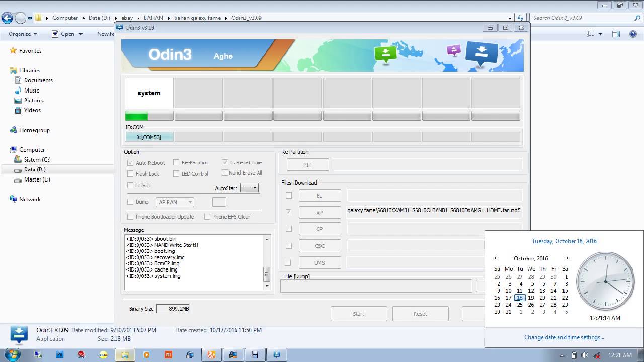Enable Phone Bootloader Update checkbox

(130, 217)
